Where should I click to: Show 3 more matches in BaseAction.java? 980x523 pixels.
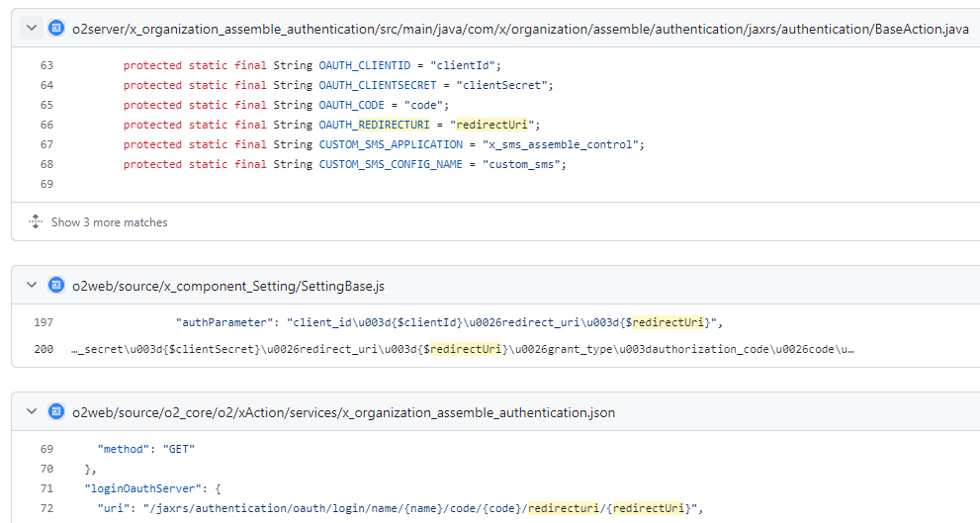pyautogui.click(x=109, y=222)
